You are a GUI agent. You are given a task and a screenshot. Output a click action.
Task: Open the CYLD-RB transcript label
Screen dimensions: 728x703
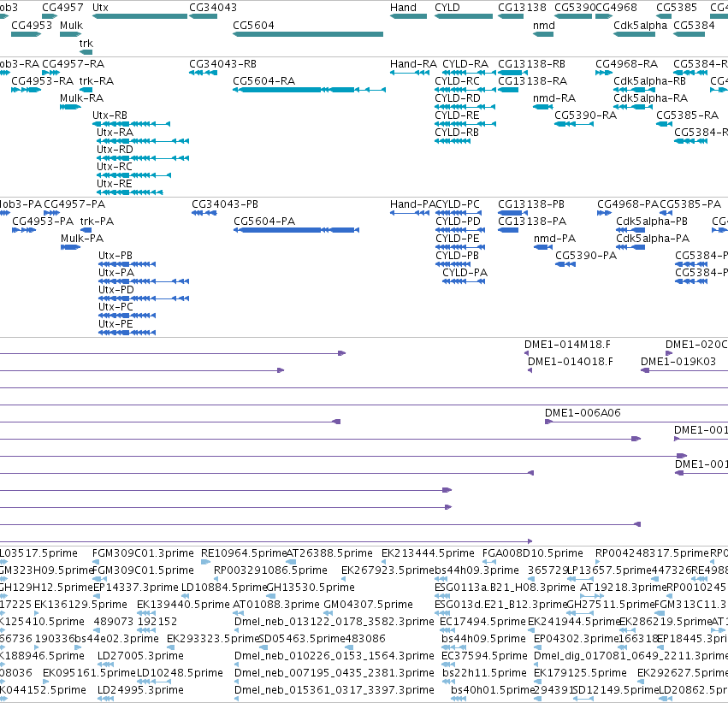[x=457, y=133]
